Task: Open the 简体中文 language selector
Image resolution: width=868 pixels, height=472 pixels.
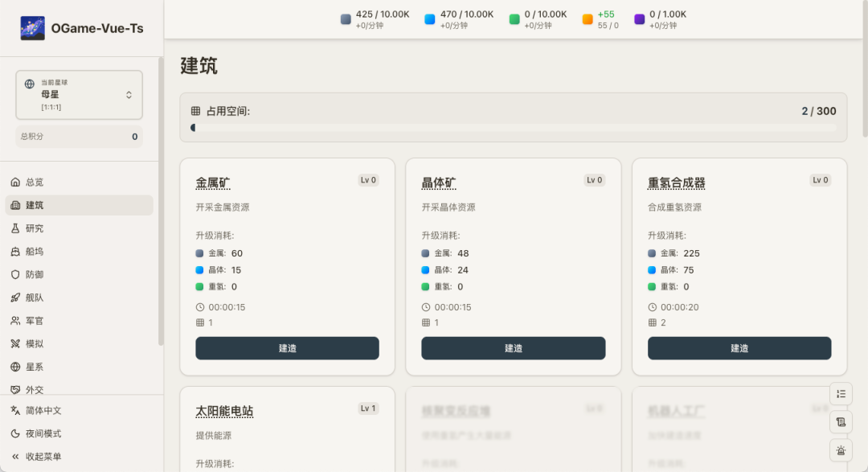Action: (43, 410)
